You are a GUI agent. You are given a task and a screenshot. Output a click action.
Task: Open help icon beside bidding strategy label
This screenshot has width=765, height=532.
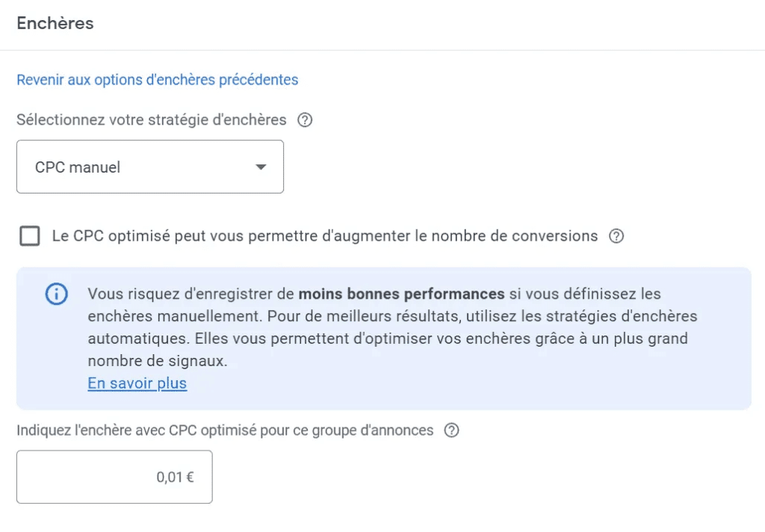pos(305,120)
